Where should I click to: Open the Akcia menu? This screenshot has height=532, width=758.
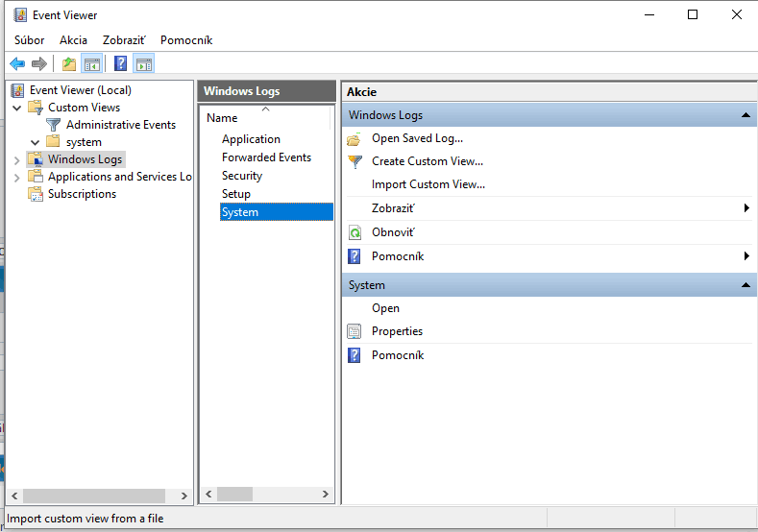73,40
